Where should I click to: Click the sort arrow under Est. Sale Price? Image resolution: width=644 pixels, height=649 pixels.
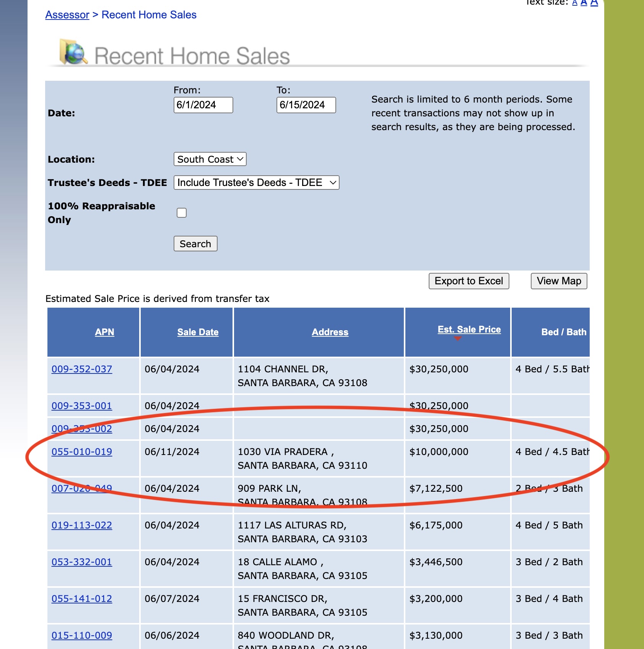457,338
